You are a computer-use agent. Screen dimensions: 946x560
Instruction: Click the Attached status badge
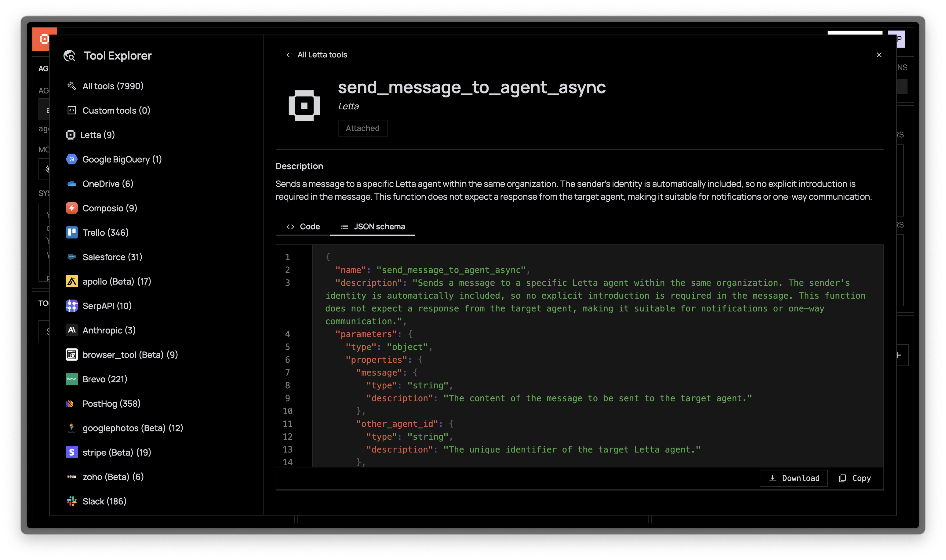(x=363, y=128)
